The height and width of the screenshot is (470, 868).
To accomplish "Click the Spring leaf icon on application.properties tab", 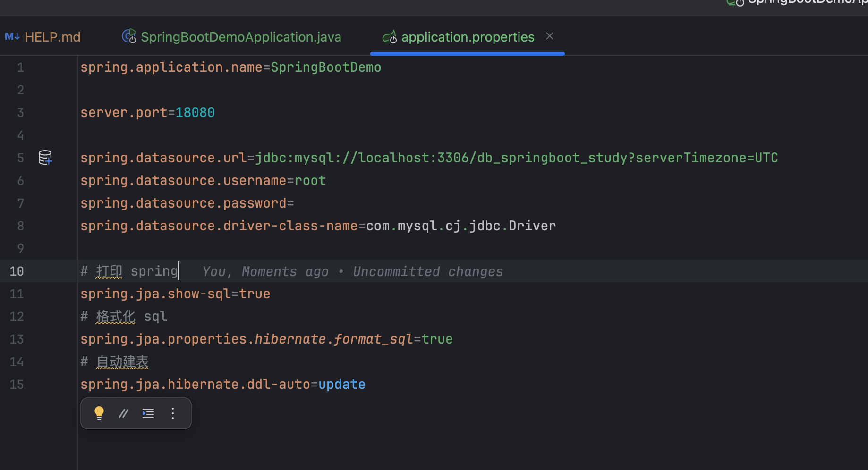I will (x=390, y=37).
